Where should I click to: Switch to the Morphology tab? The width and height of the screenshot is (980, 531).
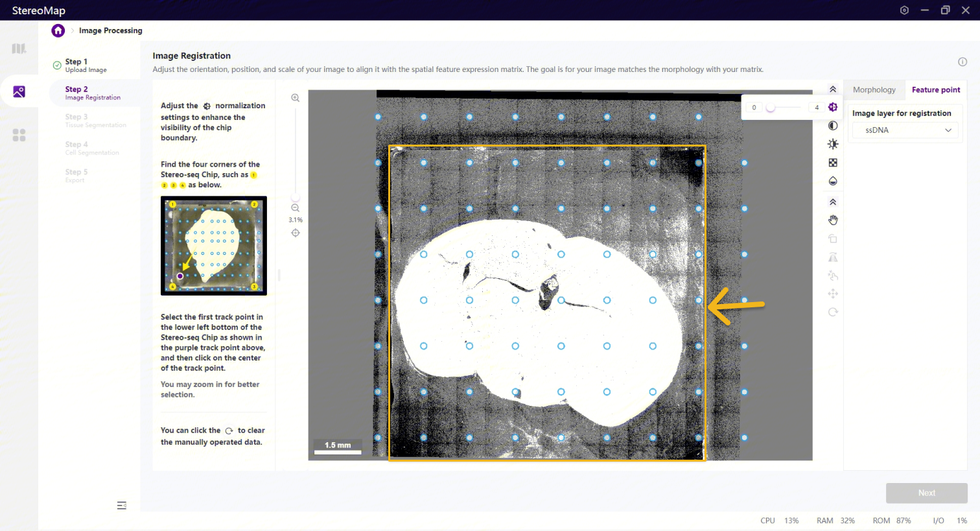[x=874, y=90]
